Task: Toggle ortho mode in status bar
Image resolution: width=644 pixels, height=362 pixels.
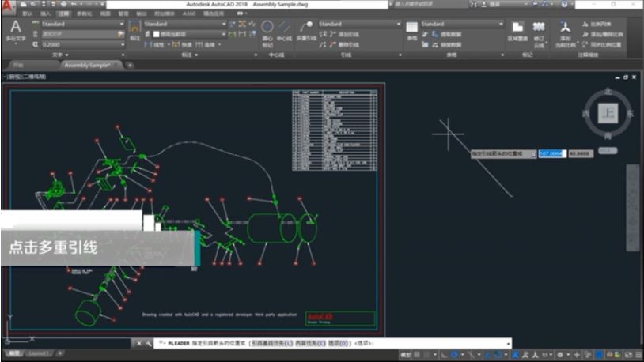Action: [x=444, y=355]
